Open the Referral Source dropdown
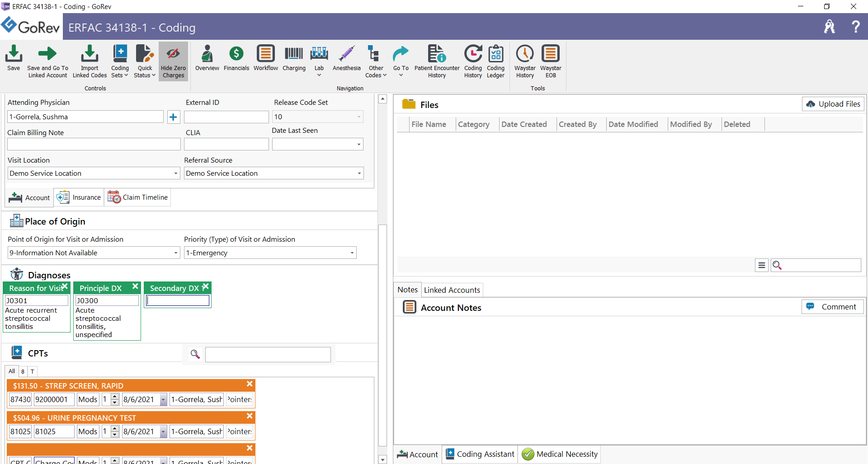The height and width of the screenshot is (464, 868). pyautogui.click(x=359, y=173)
